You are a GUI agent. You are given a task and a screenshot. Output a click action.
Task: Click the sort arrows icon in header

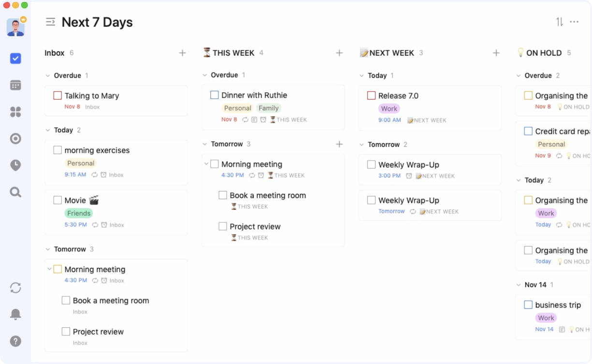pos(560,22)
